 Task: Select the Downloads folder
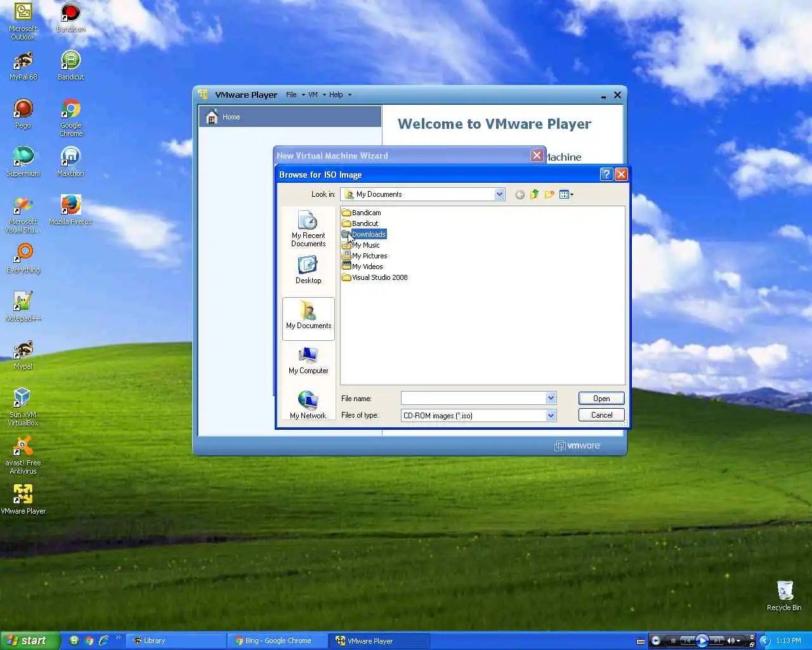click(363, 234)
